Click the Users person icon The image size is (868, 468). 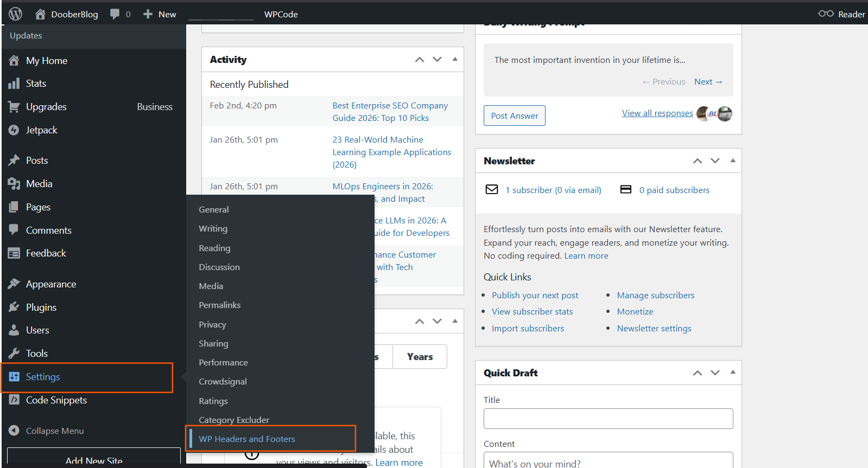point(14,330)
